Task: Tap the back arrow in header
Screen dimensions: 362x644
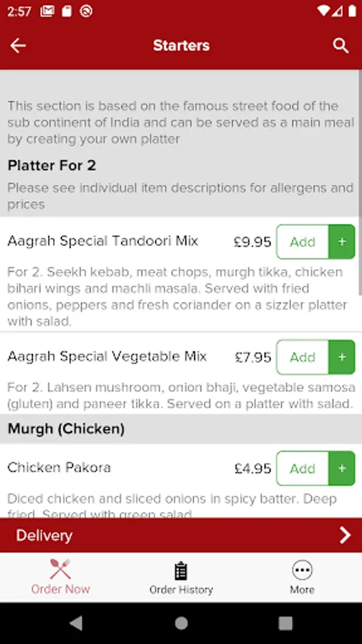Action: [18, 46]
